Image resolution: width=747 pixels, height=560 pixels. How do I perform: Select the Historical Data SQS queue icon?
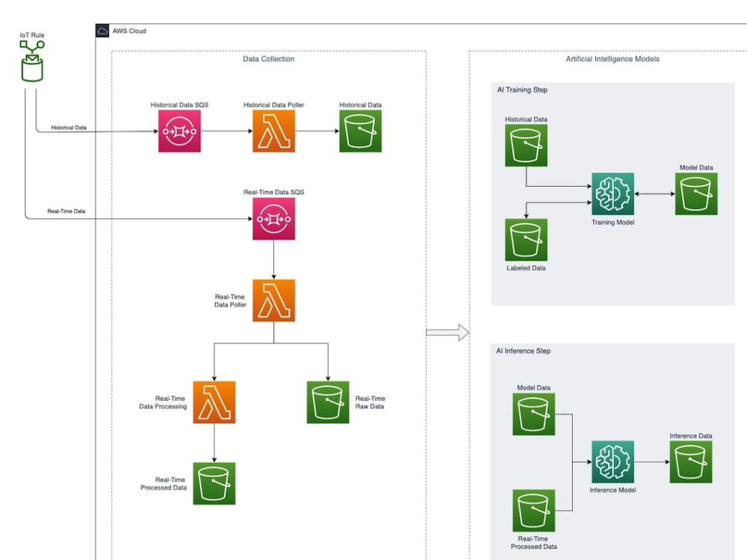(x=179, y=131)
